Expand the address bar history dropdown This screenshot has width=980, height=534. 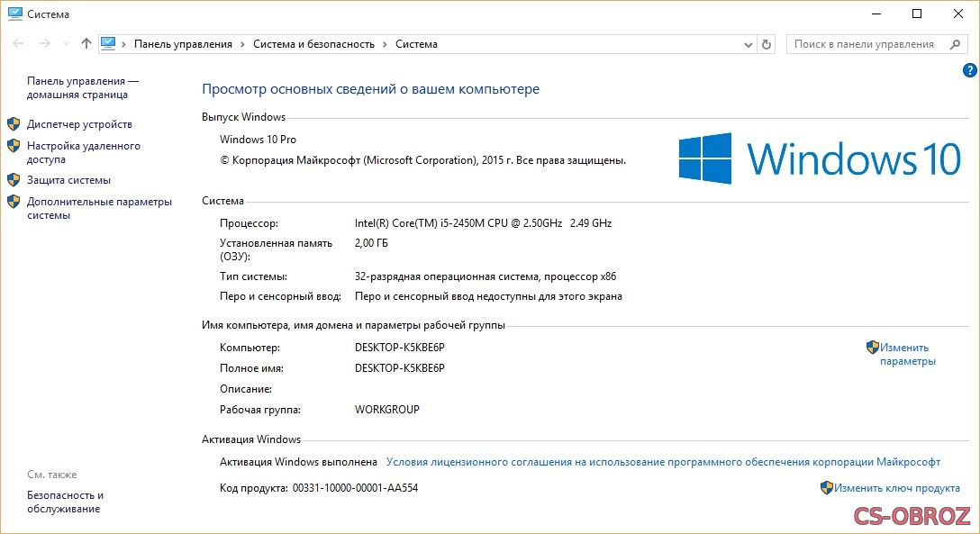(749, 44)
